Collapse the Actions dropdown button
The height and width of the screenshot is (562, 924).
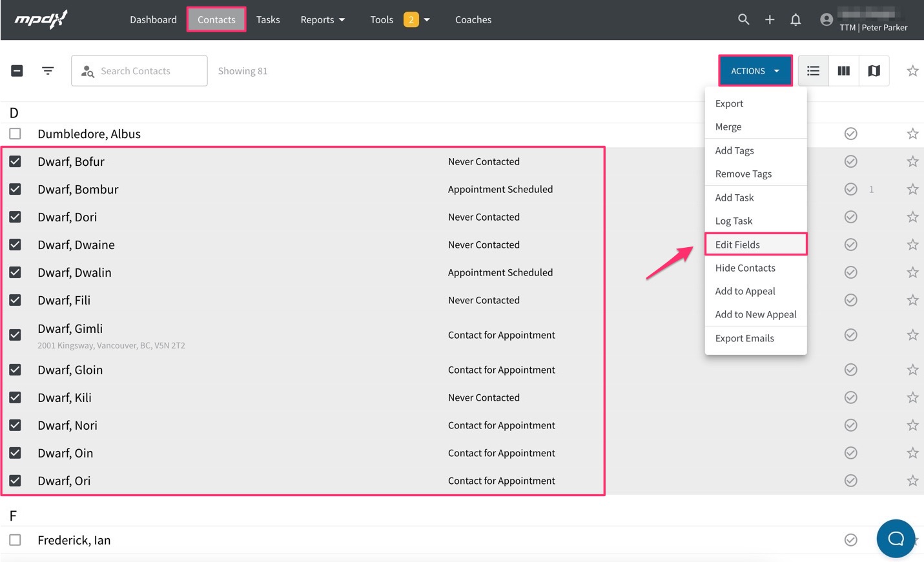755,71
